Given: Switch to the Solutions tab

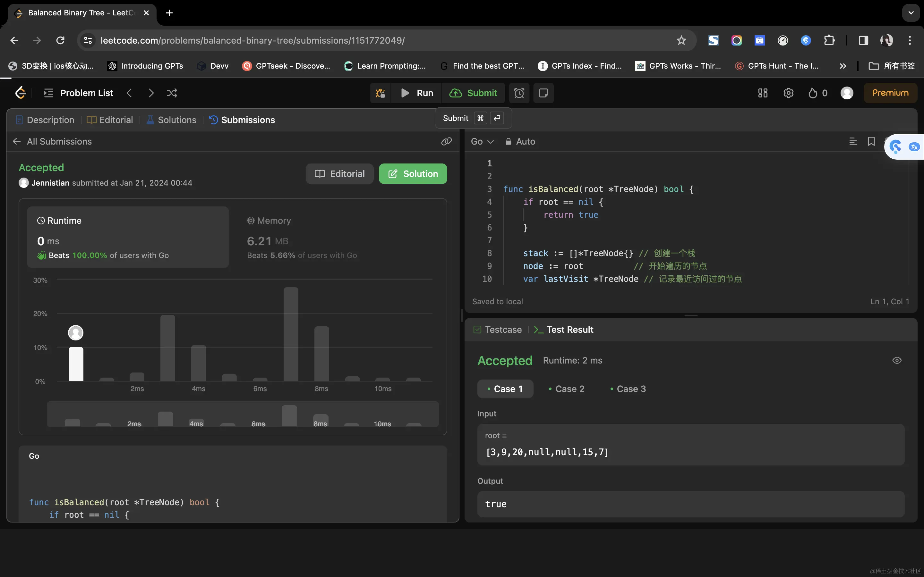Looking at the screenshot, I should tap(171, 120).
